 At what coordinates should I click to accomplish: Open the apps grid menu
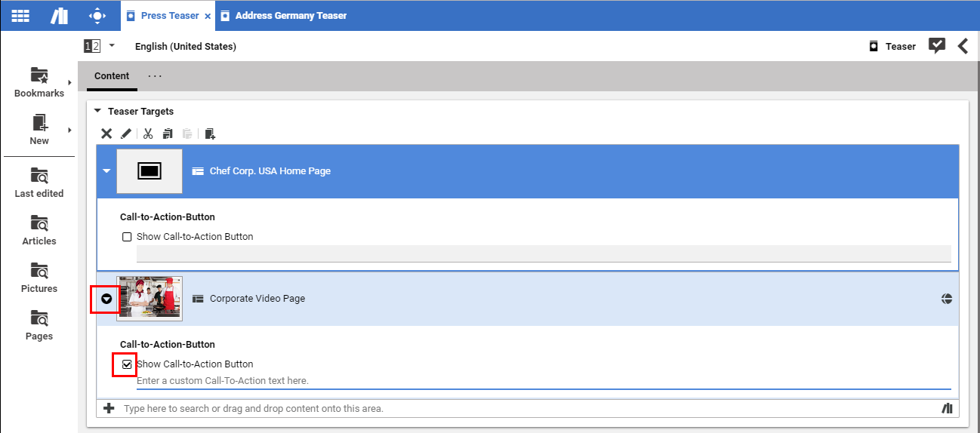[20, 15]
